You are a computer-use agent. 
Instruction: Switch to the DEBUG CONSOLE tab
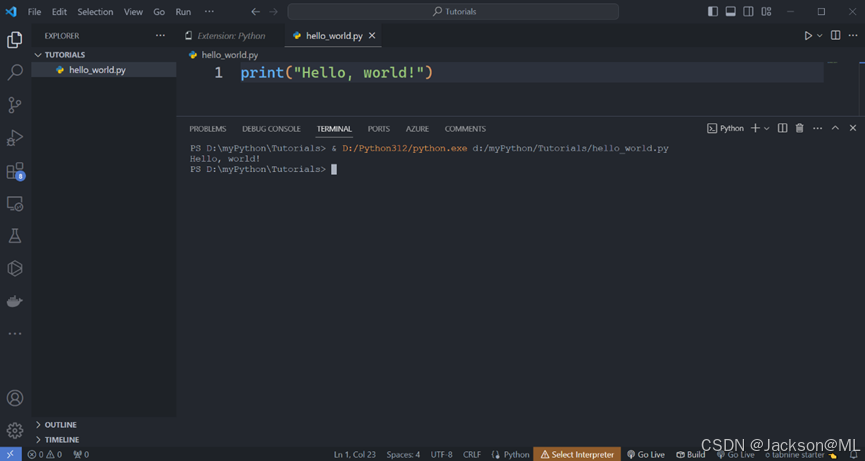pyautogui.click(x=271, y=129)
